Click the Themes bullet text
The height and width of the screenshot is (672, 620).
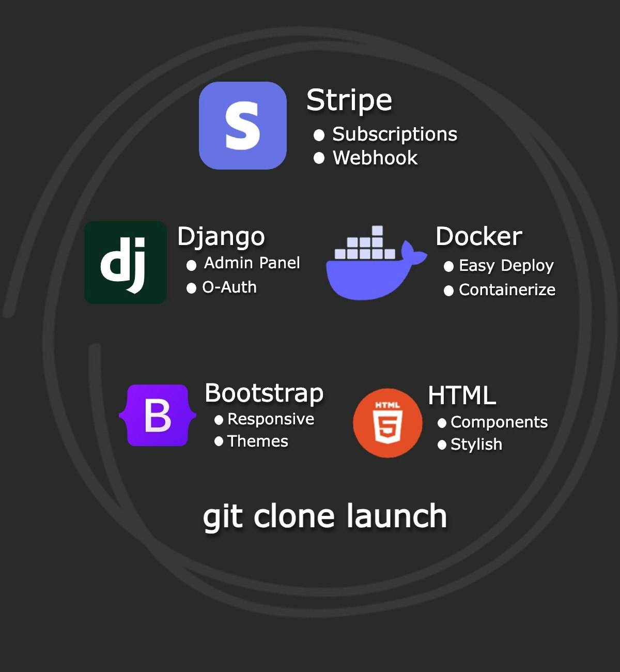click(258, 441)
